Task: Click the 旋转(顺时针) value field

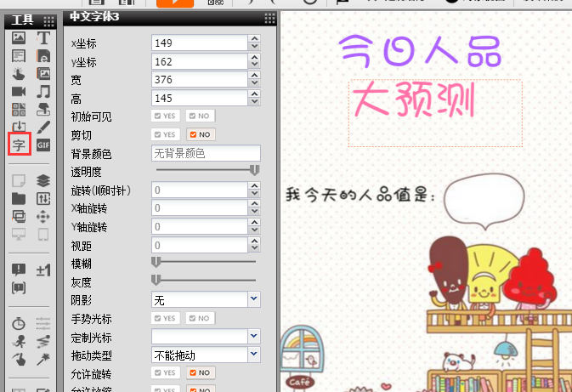Action: [200, 190]
